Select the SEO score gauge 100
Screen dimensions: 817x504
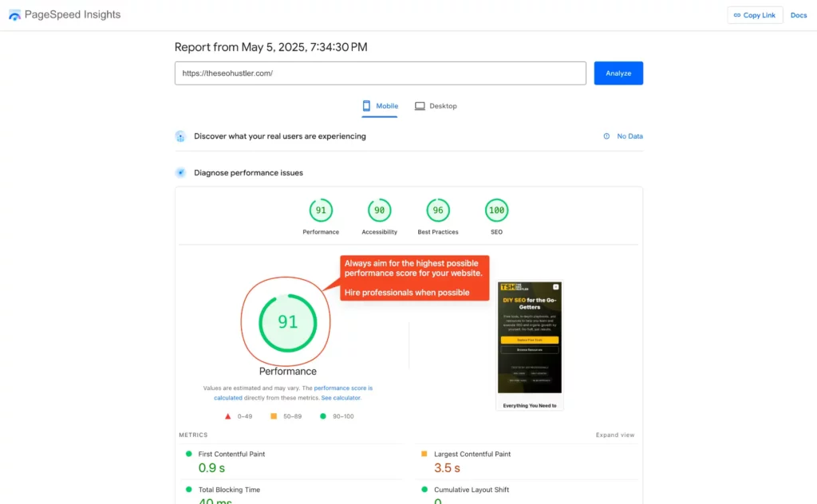point(496,211)
